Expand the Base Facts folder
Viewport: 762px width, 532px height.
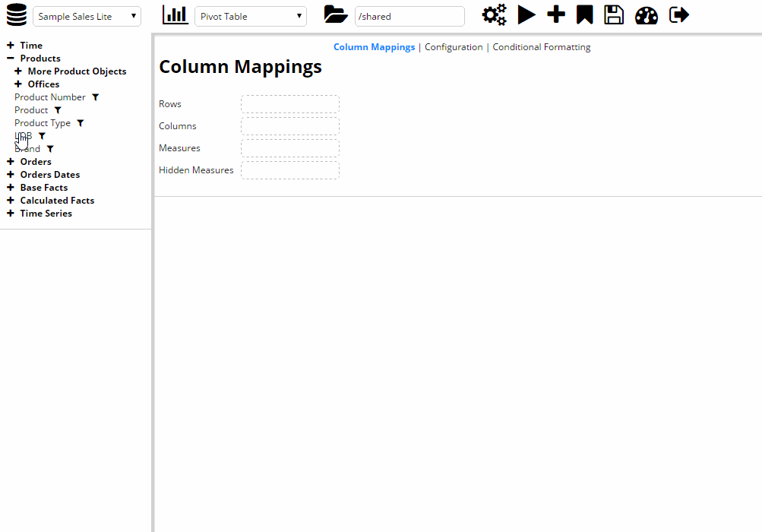click(x=10, y=187)
